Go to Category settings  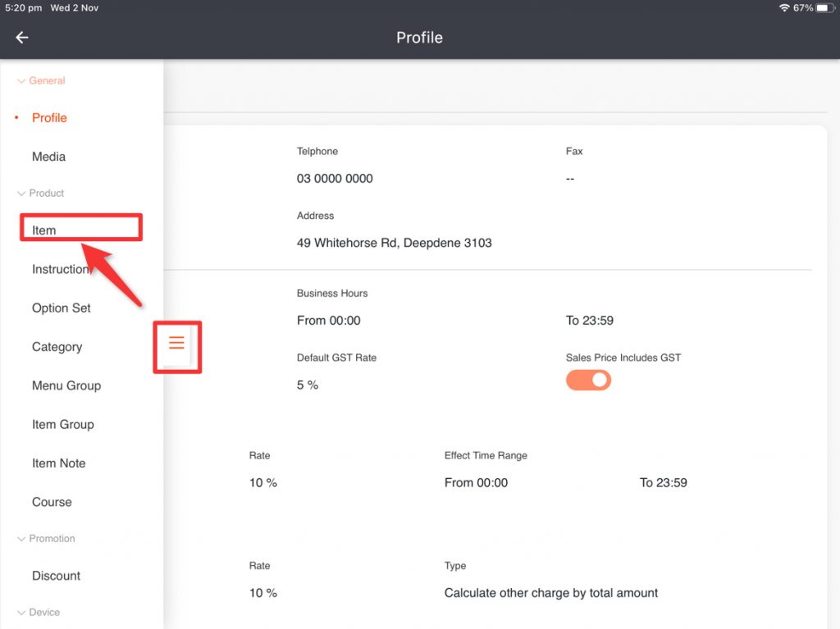tap(57, 347)
